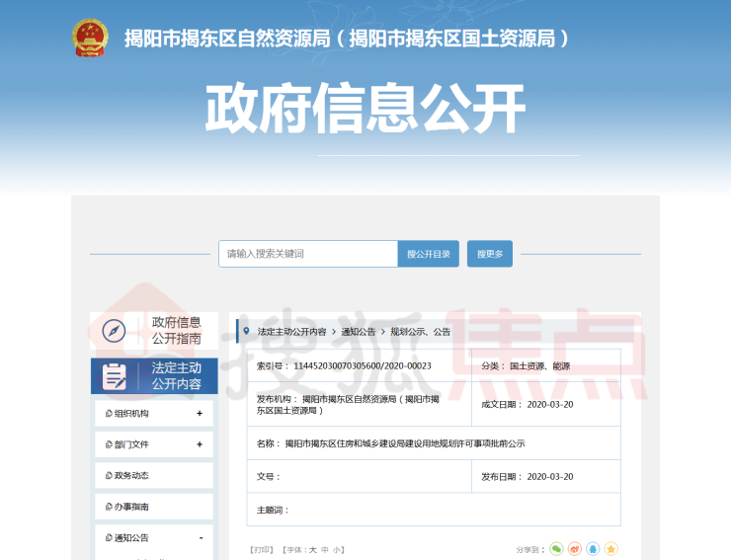Image resolution: width=731 pixels, height=560 pixels.
Task: Click the location pin icon in breadcrumb
Action: click(x=245, y=331)
